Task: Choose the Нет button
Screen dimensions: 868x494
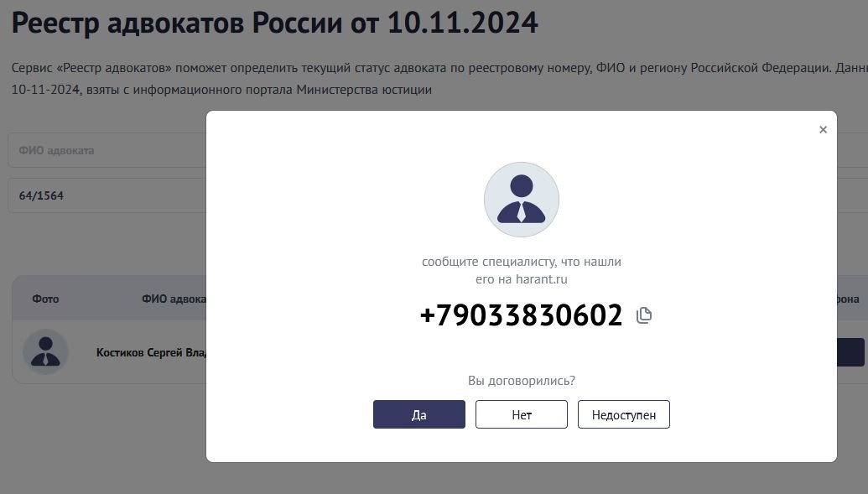Action: point(522,414)
